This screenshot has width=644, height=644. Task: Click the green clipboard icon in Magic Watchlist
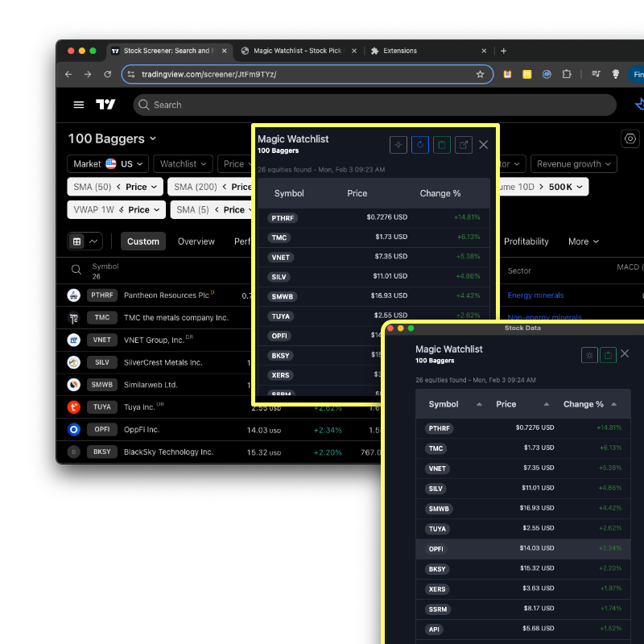pyautogui.click(x=441, y=144)
